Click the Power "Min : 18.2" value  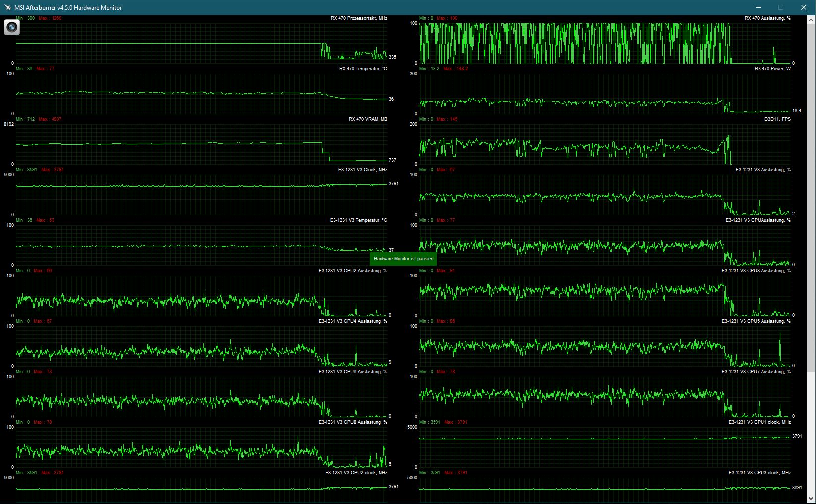[429, 69]
